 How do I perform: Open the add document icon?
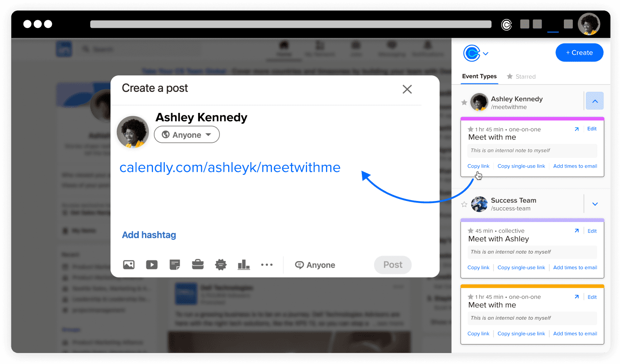coord(175,265)
